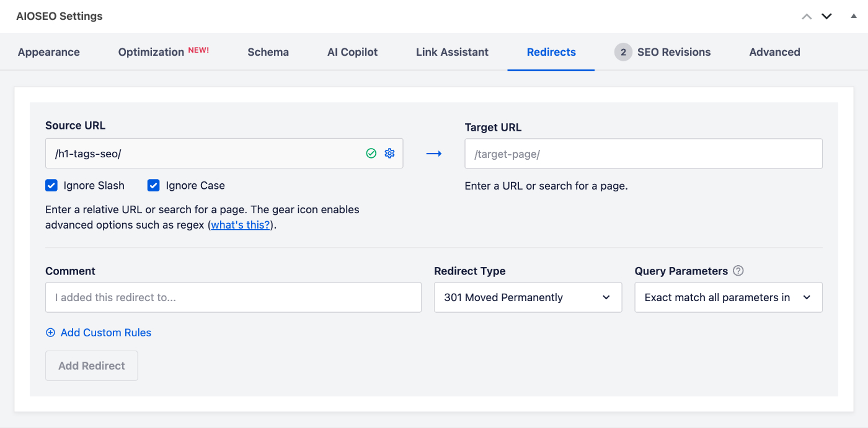Click 'Enter a URL or search for a page.' text
Screen dimensions: 868x428
(x=546, y=186)
